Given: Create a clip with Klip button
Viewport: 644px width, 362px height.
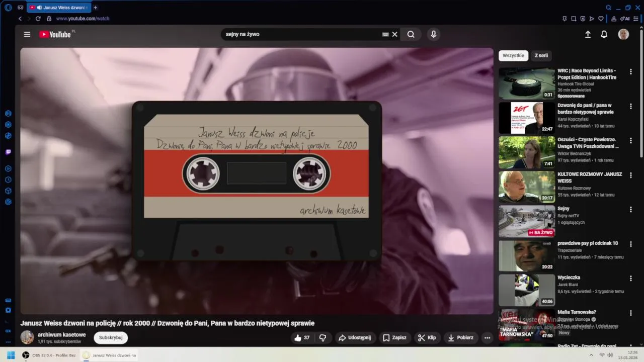Looking at the screenshot, I should (427, 337).
